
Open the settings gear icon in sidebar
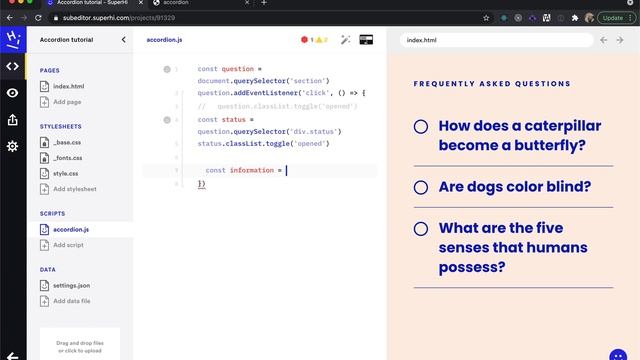12,146
